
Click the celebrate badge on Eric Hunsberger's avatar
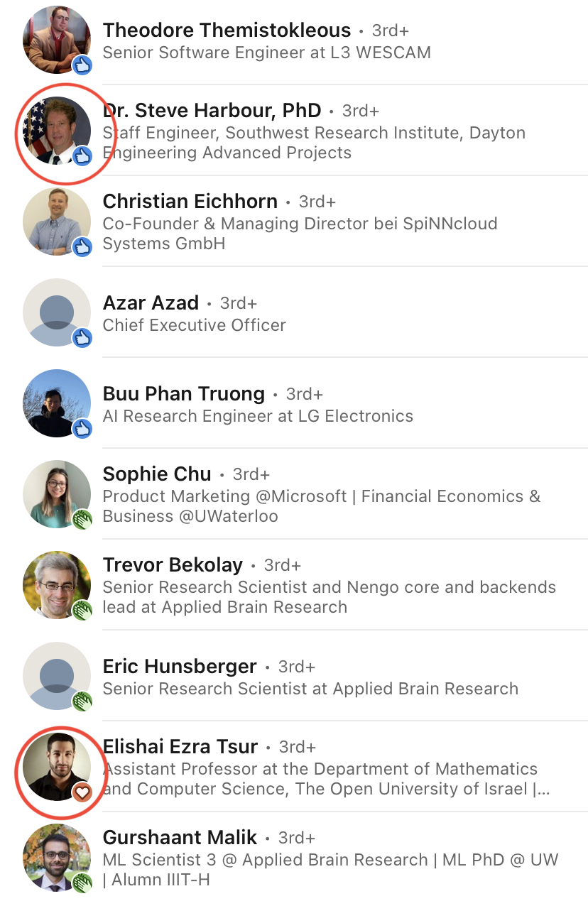pyautogui.click(x=82, y=701)
